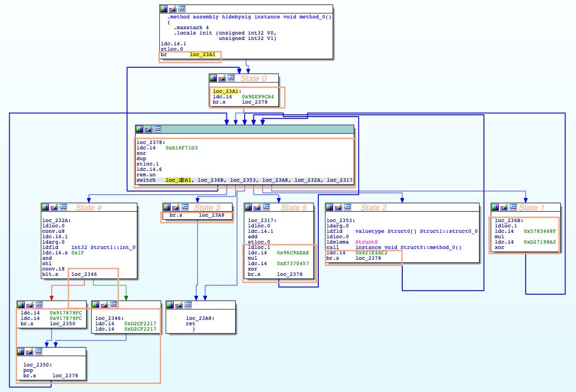Image resolution: width=576 pixels, height=392 pixels.
Task: Click the pencil icon of the loc_2317 node
Action: [x=258, y=207]
